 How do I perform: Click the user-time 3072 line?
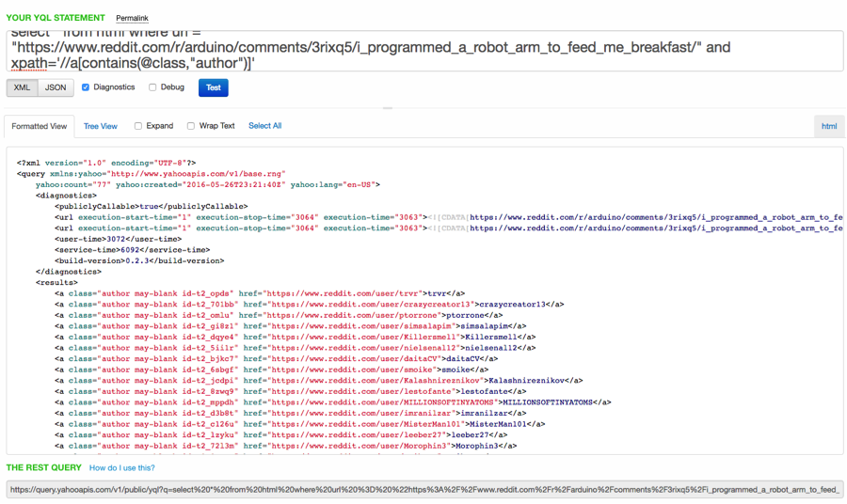[x=119, y=239]
